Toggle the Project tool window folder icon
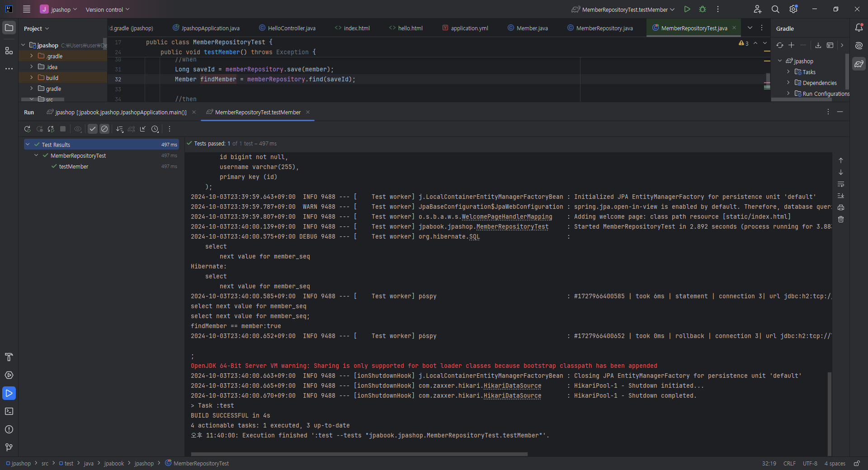Image resolution: width=868 pixels, height=470 pixels. [9, 28]
